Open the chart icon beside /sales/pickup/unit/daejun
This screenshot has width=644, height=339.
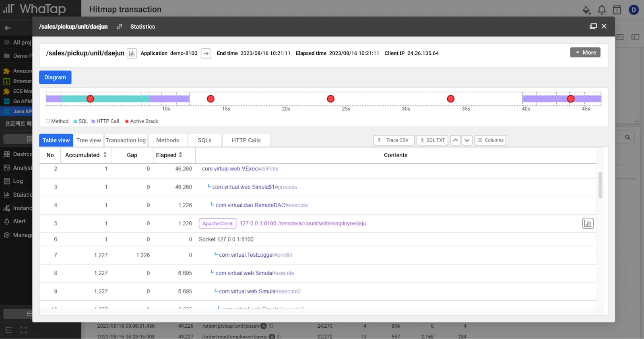pos(132,53)
